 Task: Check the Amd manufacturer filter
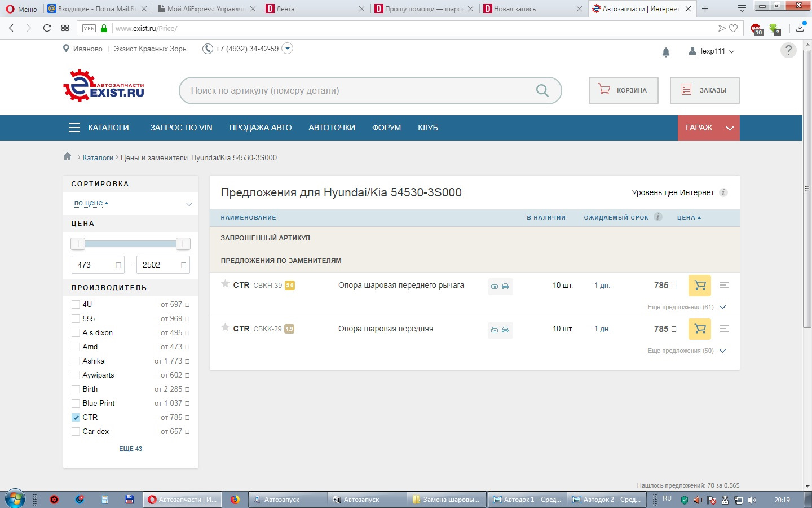(x=76, y=347)
